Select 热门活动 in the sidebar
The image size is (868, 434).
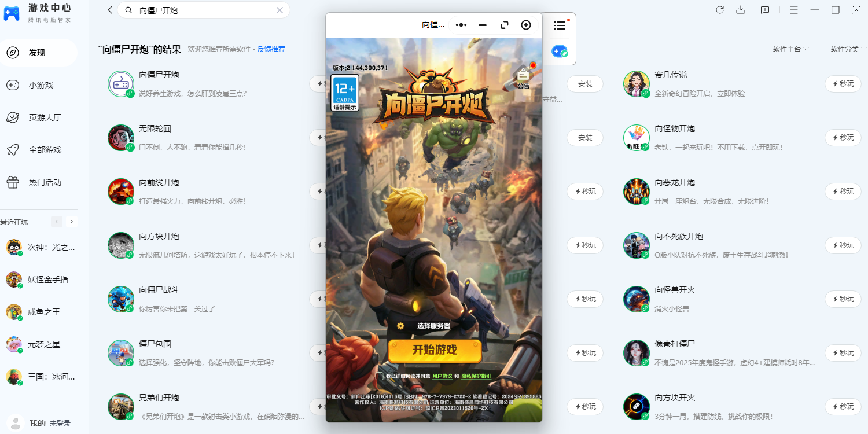39,182
